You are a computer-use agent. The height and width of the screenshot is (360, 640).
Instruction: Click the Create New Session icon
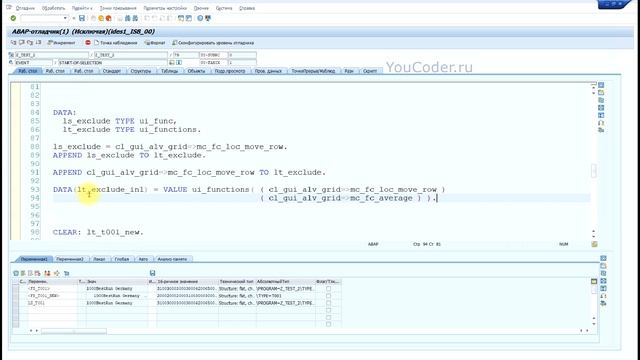pos(181,18)
